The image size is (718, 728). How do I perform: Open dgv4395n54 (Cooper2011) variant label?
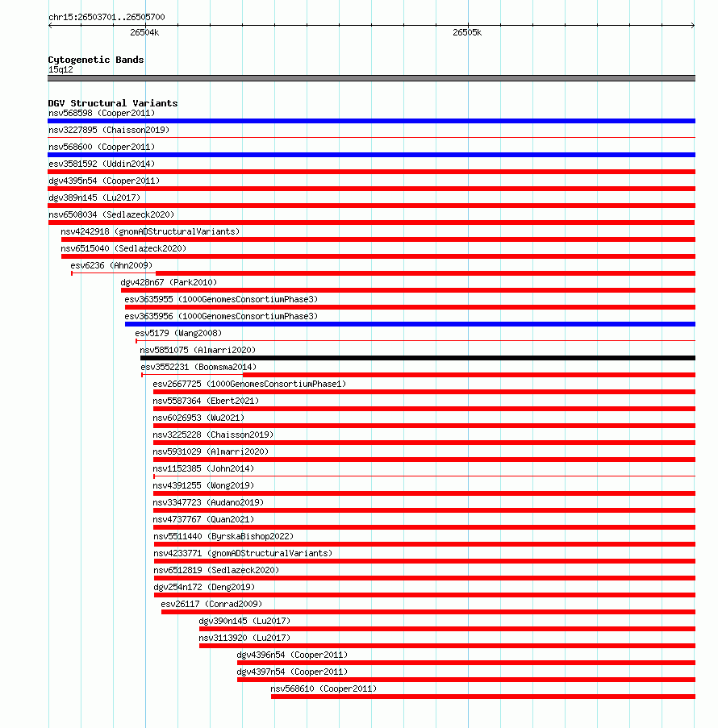(104, 181)
